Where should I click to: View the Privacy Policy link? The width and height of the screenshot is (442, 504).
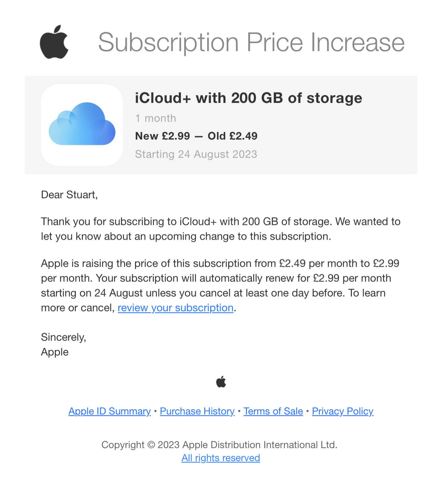pyautogui.click(x=342, y=411)
